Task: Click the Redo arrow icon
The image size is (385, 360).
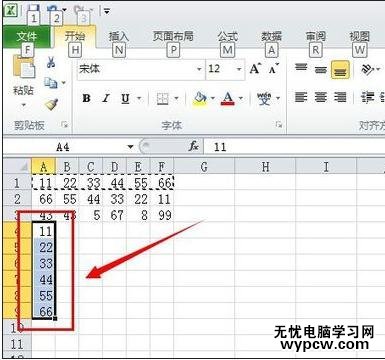Action: (80, 10)
